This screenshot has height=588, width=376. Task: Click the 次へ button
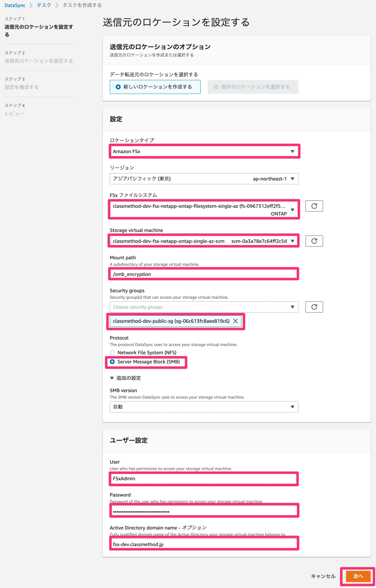tap(358, 576)
